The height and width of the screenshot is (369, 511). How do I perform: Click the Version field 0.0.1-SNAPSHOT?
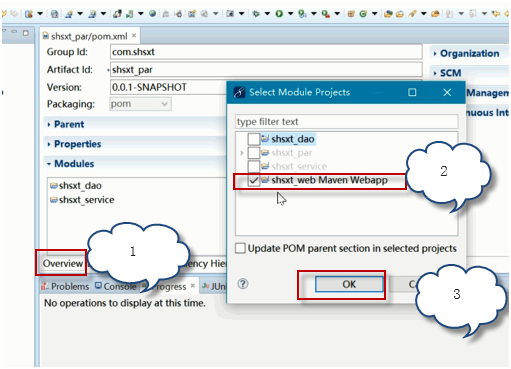point(168,87)
